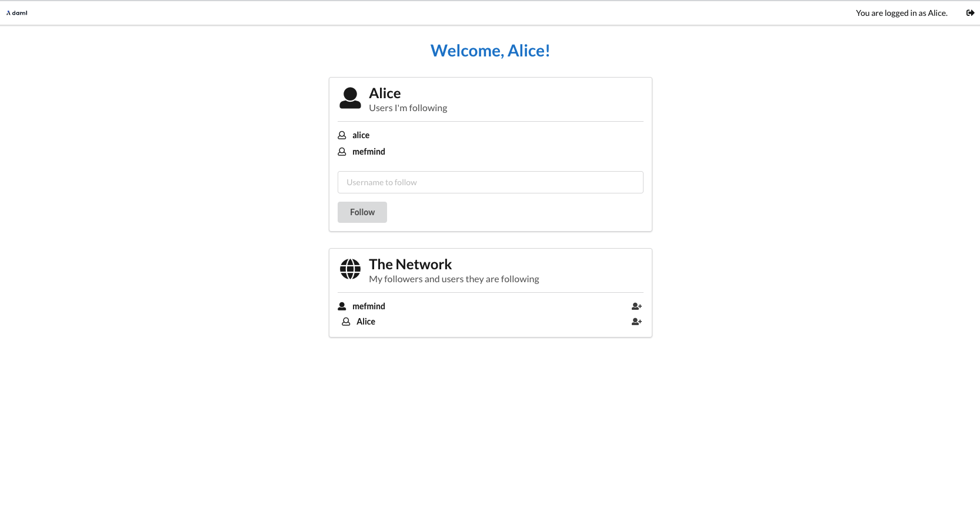Select mefmind name in The Network panel
980x508 pixels.
pyautogui.click(x=369, y=306)
